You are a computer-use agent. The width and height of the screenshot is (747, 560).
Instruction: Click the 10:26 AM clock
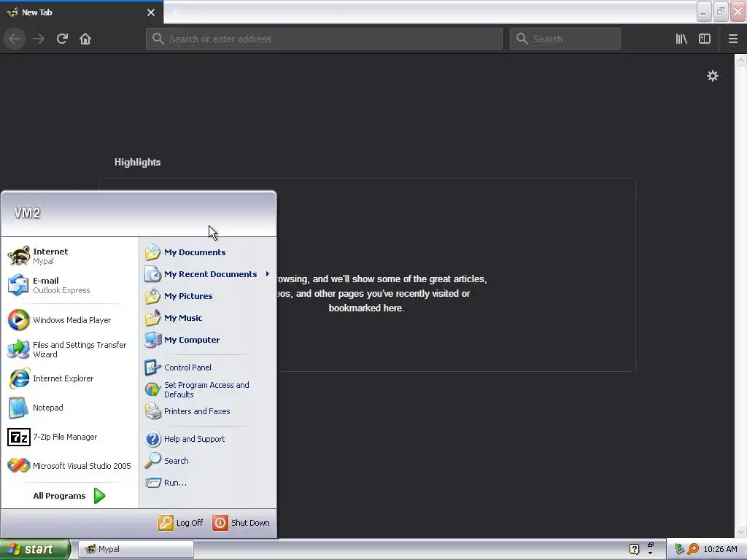click(x=720, y=549)
